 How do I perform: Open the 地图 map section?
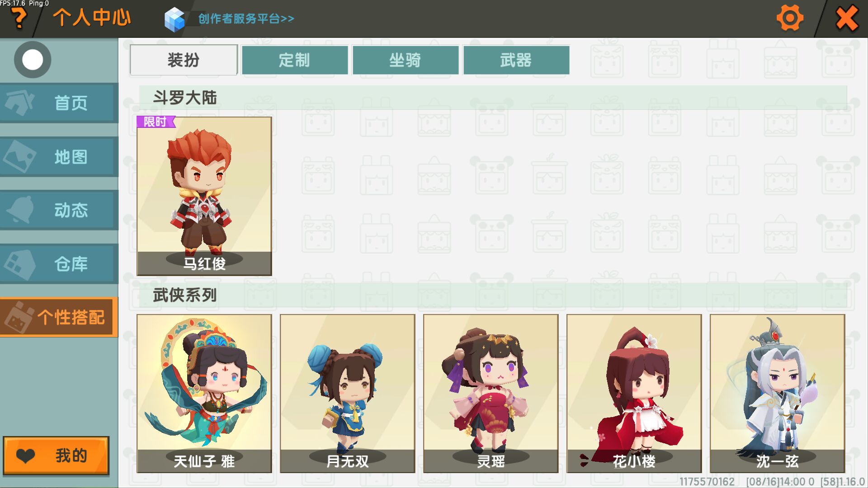[x=59, y=157]
